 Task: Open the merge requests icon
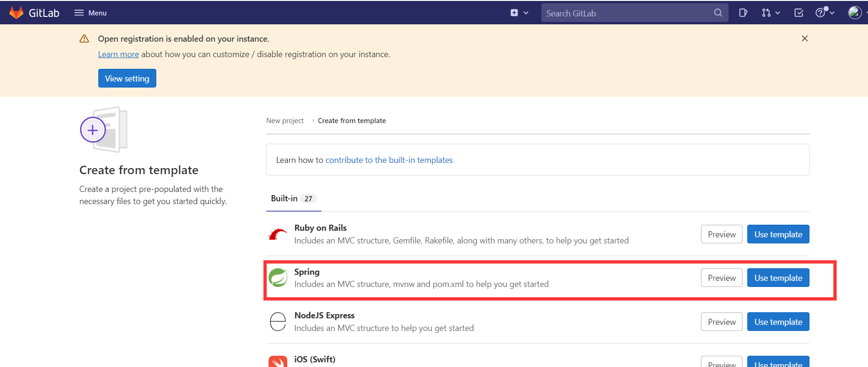click(x=766, y=13)
